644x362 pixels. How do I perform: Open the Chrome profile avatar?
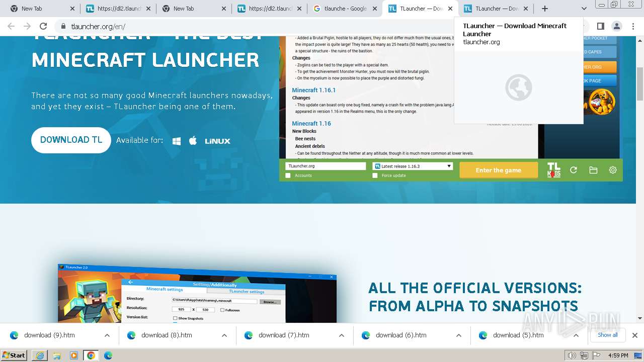pos(616,26)
